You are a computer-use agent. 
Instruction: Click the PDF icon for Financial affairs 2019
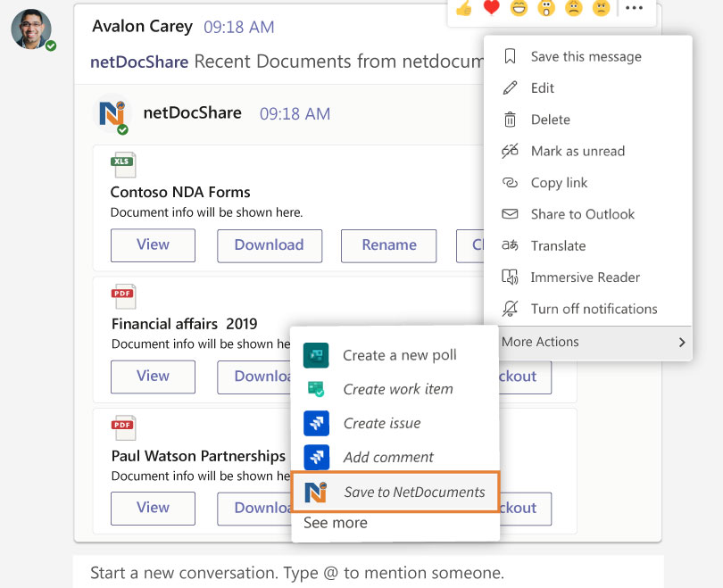(x=123, y=297)
